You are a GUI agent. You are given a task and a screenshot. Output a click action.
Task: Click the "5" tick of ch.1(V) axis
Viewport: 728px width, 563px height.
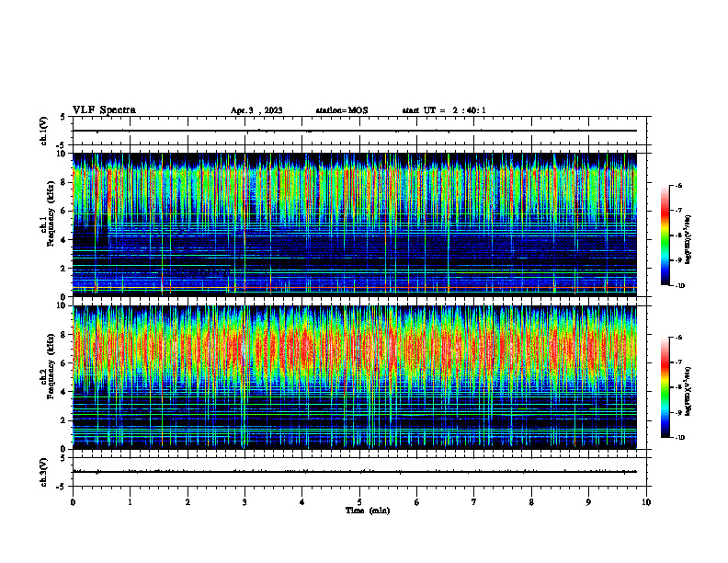(x=63, y=117)
